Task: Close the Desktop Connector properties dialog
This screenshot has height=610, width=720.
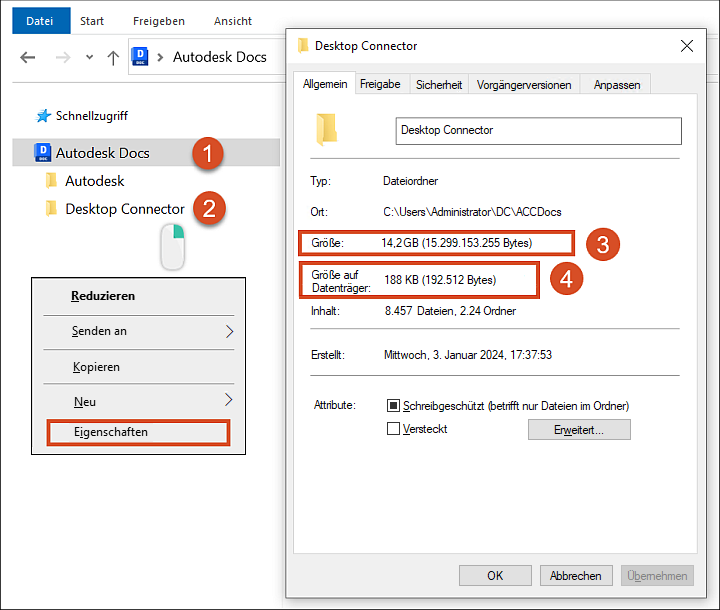Action: pyautogui.click(x=687, y=46)
